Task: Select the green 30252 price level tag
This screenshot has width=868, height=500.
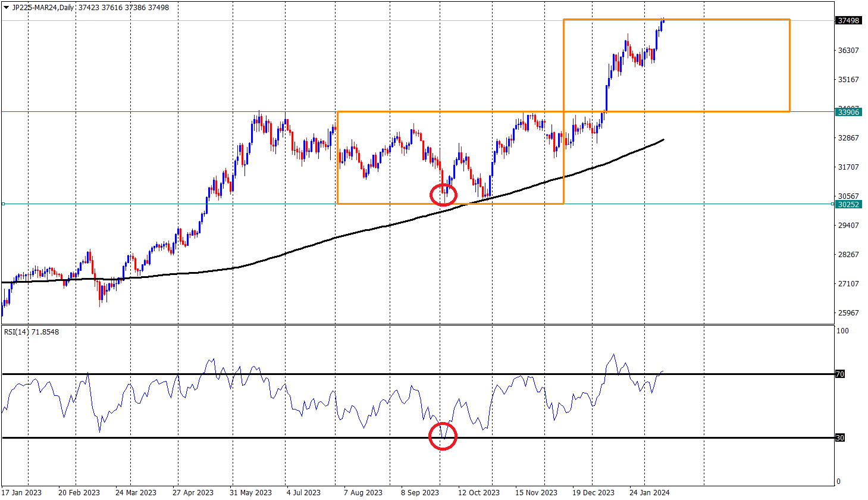Action: 848,204
